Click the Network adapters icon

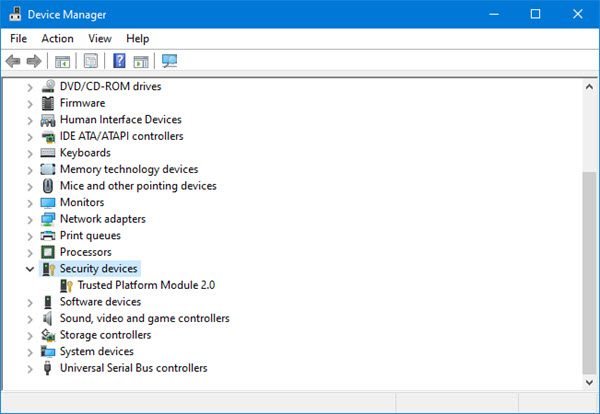tap(48, 219)
